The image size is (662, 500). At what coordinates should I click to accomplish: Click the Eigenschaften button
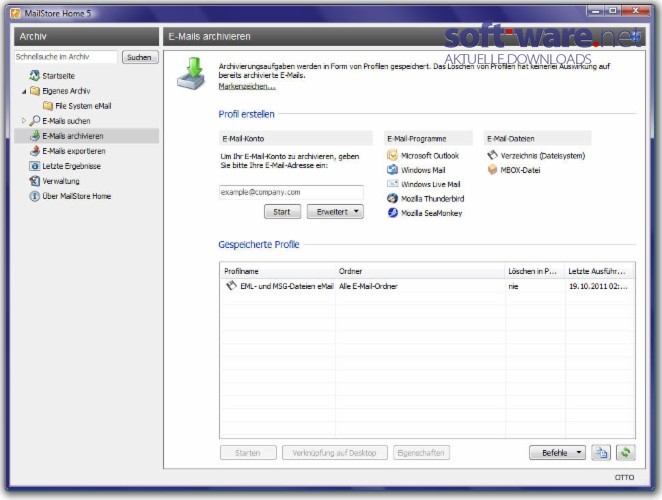point(421,453)
